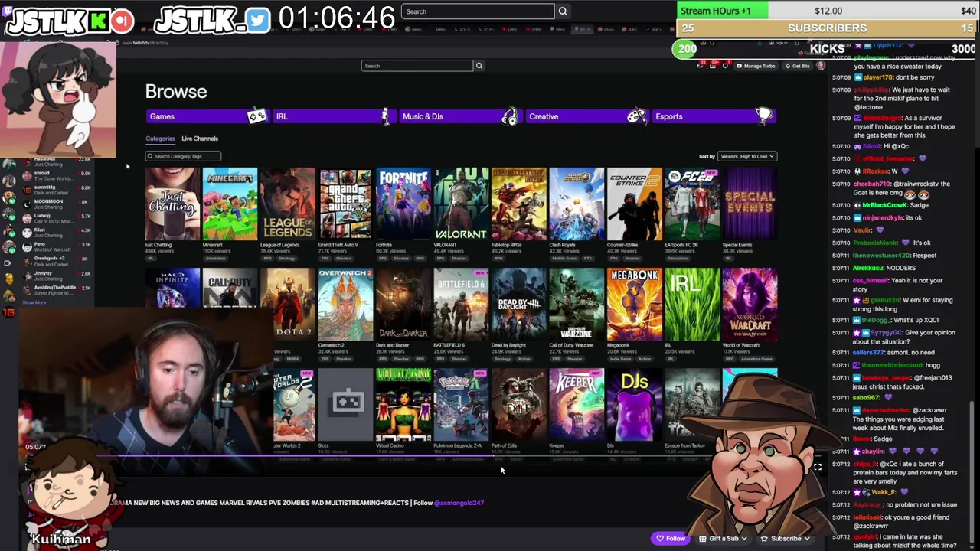Screen dimensions: 980x551
Task: Open the Halo Infinite category cover
Action: coord(172,288)
